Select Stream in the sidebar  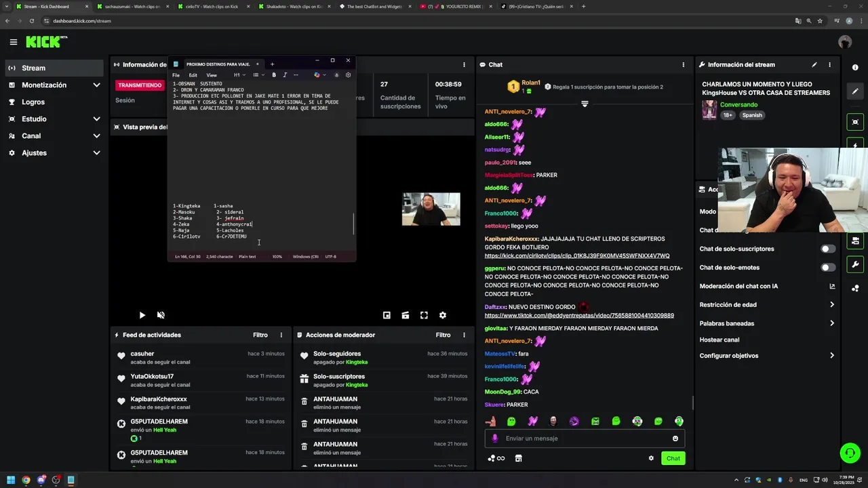point(54,68)
